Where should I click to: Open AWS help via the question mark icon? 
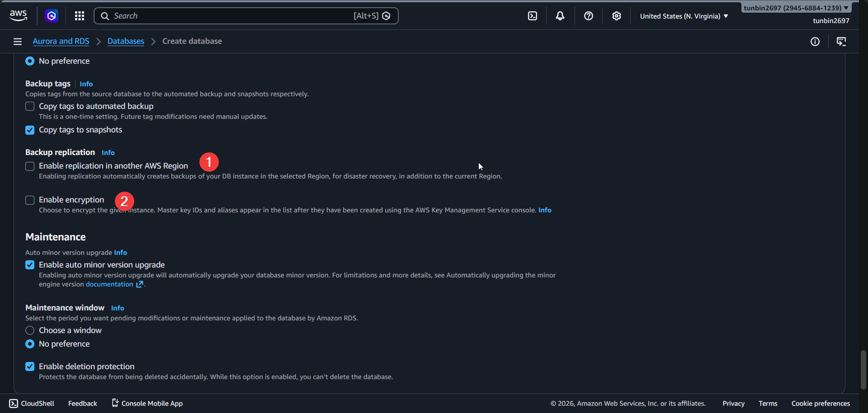pyautogui.click(x=588, y=15)
